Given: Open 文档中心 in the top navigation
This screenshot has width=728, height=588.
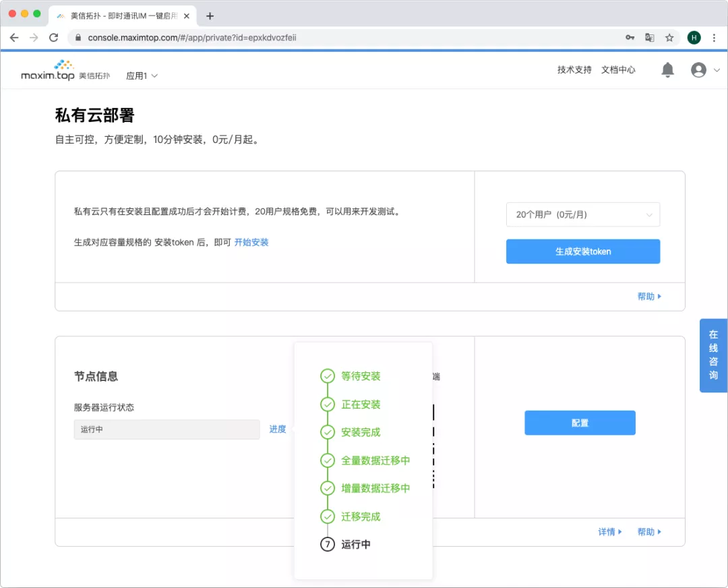Looking at the screenshot, I should point(618,69).
